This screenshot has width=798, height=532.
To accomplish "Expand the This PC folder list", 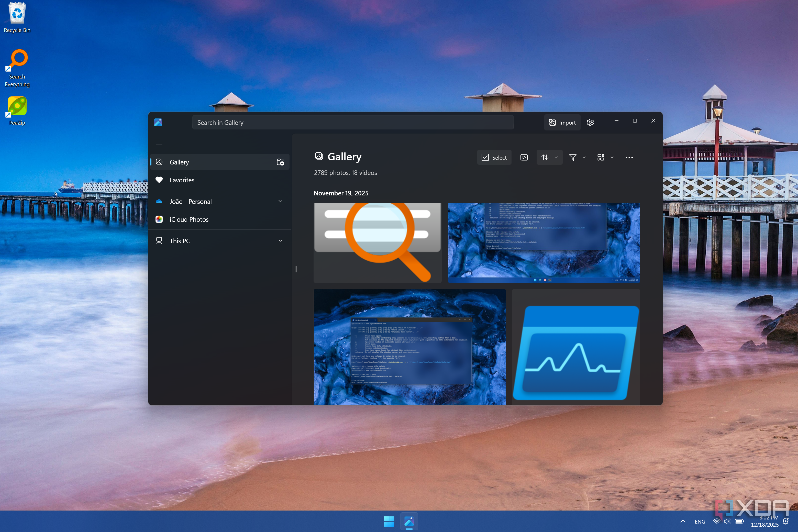I will tap(280, 241).
